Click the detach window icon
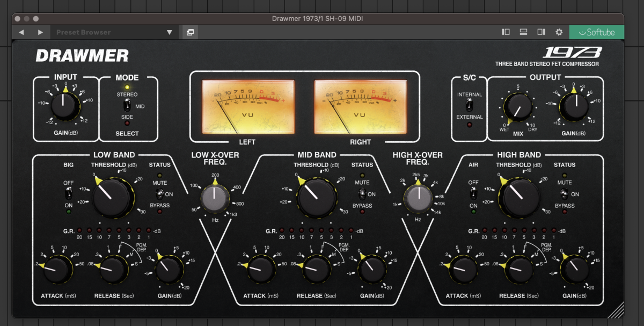The height and width of the screenshot is (326, 644). click(x=190, y=32)
